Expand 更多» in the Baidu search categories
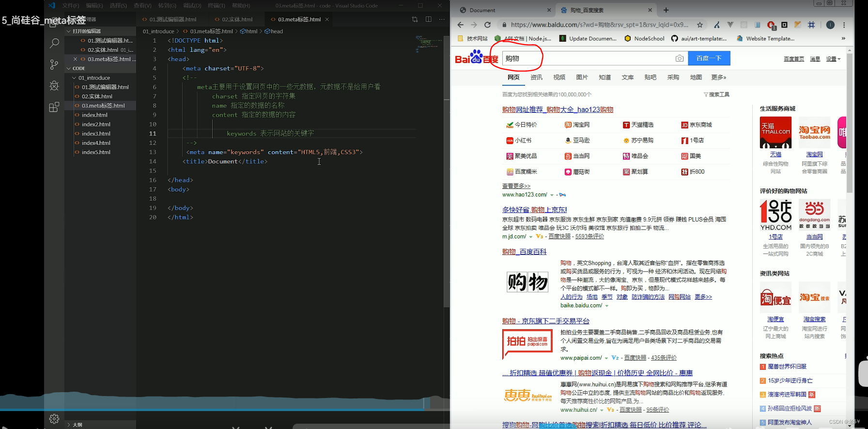868x429 pixels. [x=718, y=77]
